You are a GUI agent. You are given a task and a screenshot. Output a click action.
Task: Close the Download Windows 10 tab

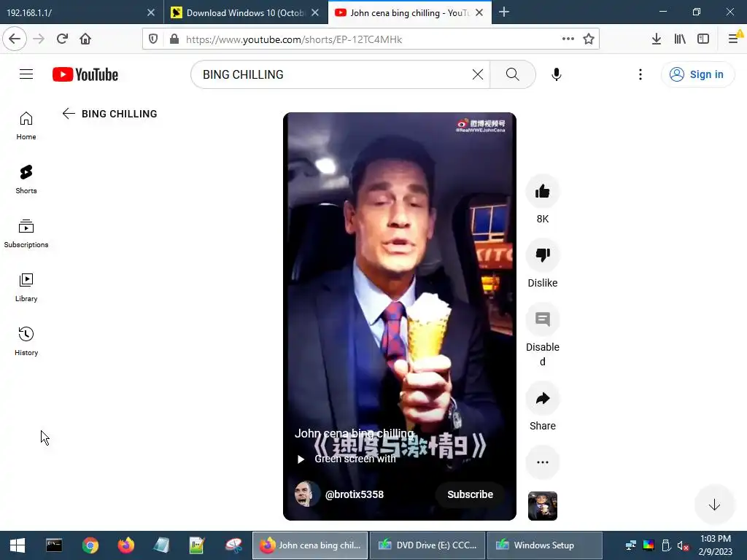[315, 12]
